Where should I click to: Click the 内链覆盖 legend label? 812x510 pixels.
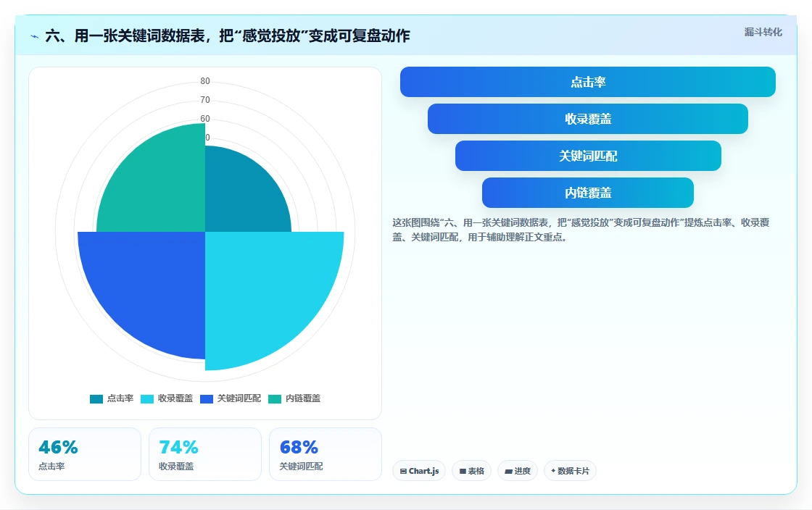(x=303, y=398)
